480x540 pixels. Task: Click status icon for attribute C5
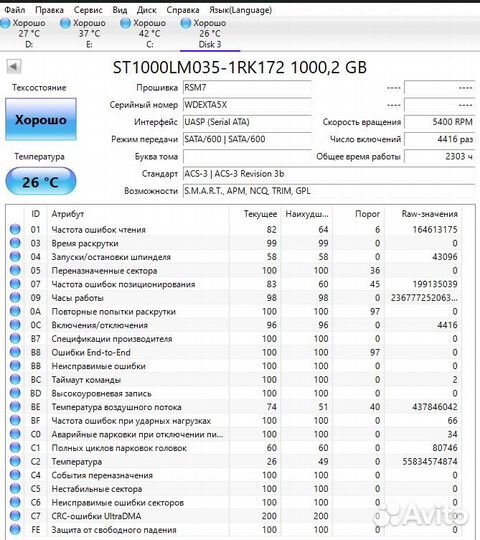[15, 489]
